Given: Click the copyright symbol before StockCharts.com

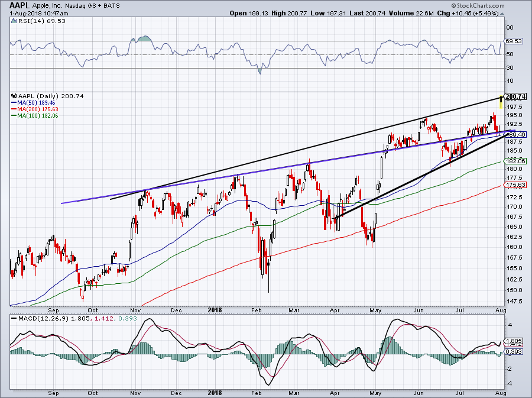Looking at the screenshot, I should (x=453, y=6).
